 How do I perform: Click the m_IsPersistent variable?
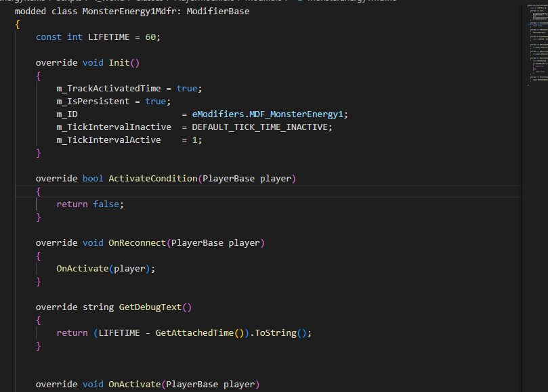(93, 102)
